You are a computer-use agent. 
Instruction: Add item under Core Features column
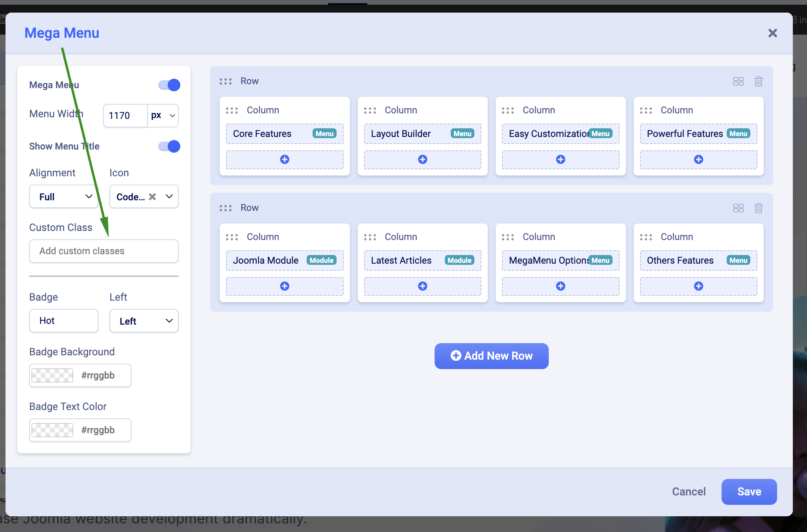[x=284, y=159]
